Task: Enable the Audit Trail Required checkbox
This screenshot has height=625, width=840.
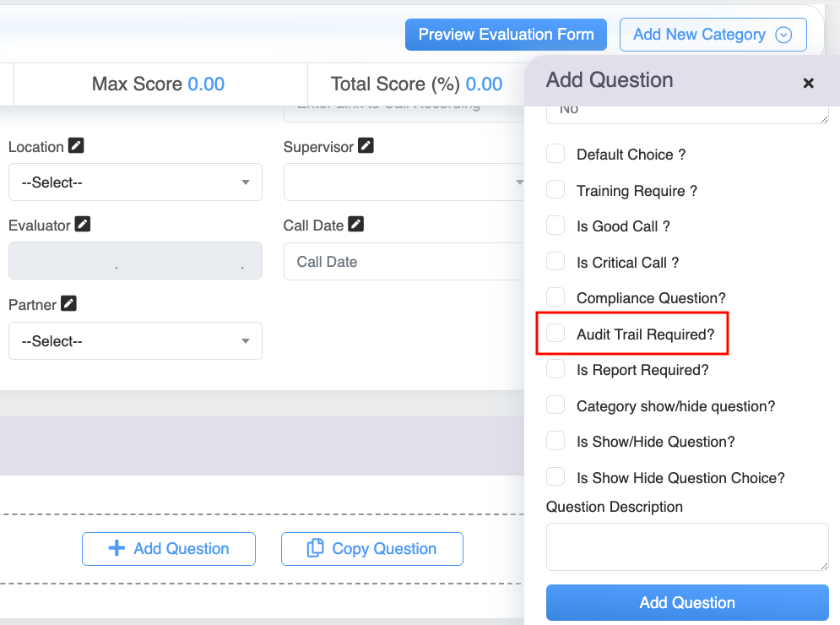Action: [555, 334]
